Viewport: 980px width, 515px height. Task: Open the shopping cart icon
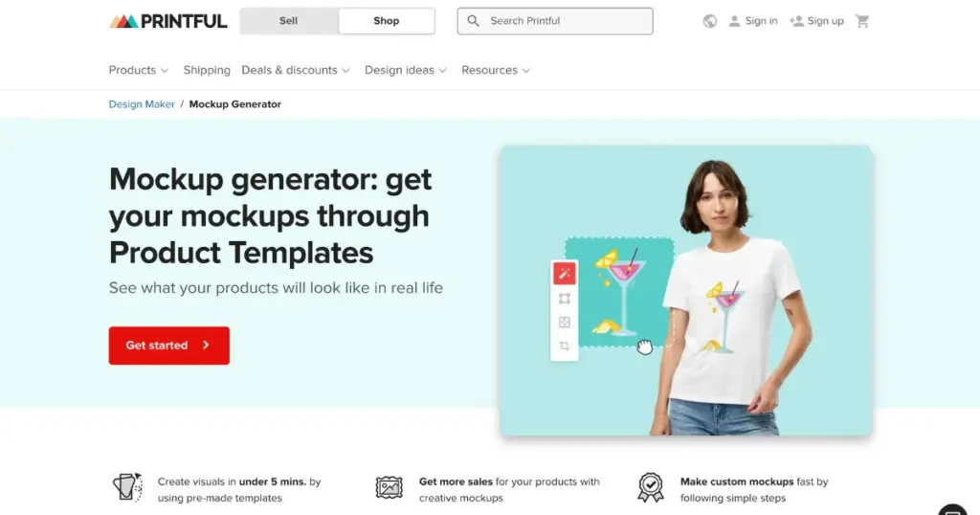pos(862,21)
